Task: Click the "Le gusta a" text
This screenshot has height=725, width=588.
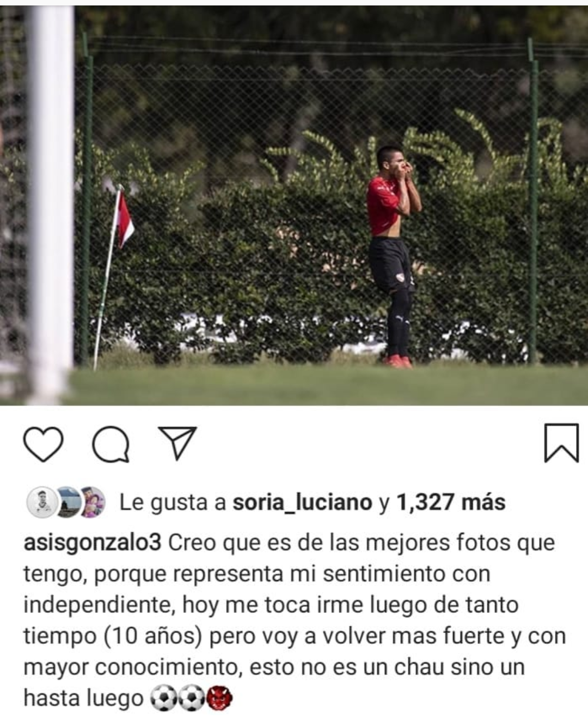Action: click(172, 502)
